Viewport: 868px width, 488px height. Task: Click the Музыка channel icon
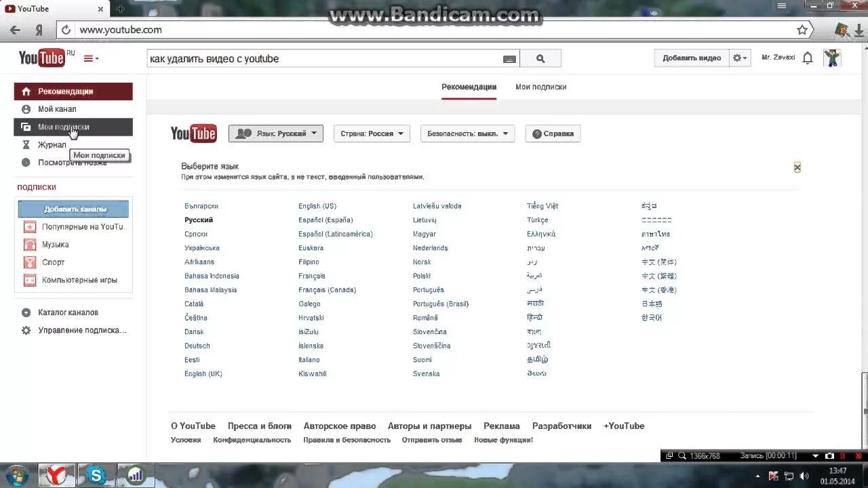tap(30, 245)
